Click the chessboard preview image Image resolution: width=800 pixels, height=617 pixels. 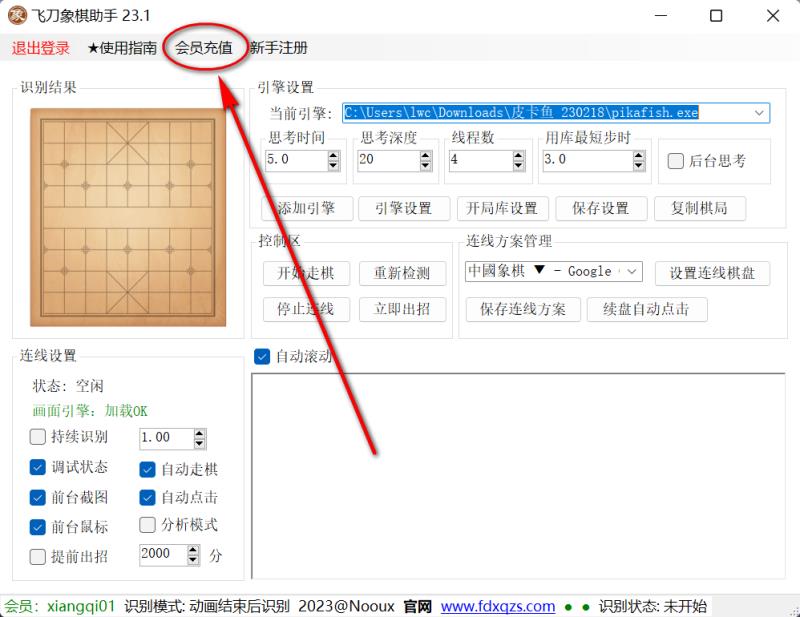(127, 216)
